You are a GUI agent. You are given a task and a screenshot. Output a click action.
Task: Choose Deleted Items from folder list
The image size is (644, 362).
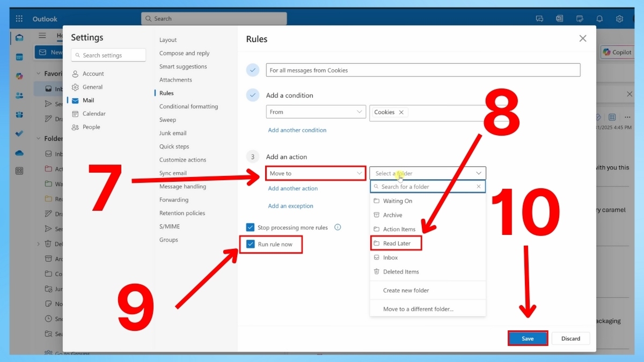pos(428,272)
